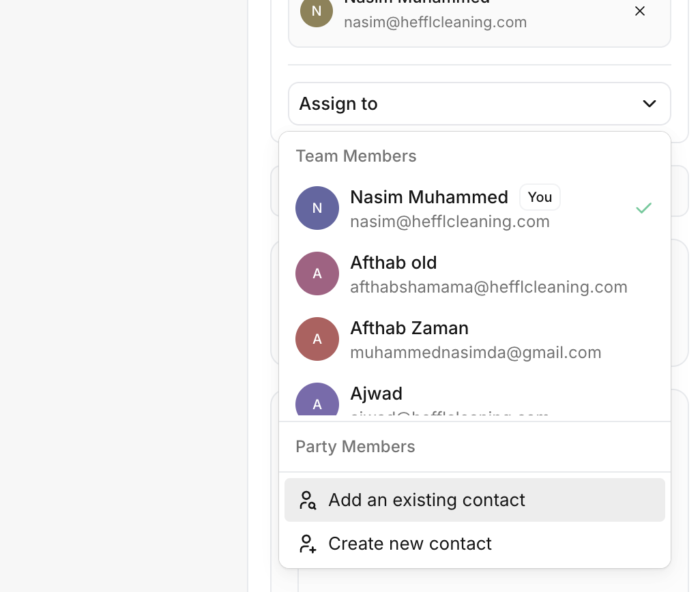Click Afthab Zaman's red A avatar
This screenshot has height=592, width=700.
click(x=317, y=339)
